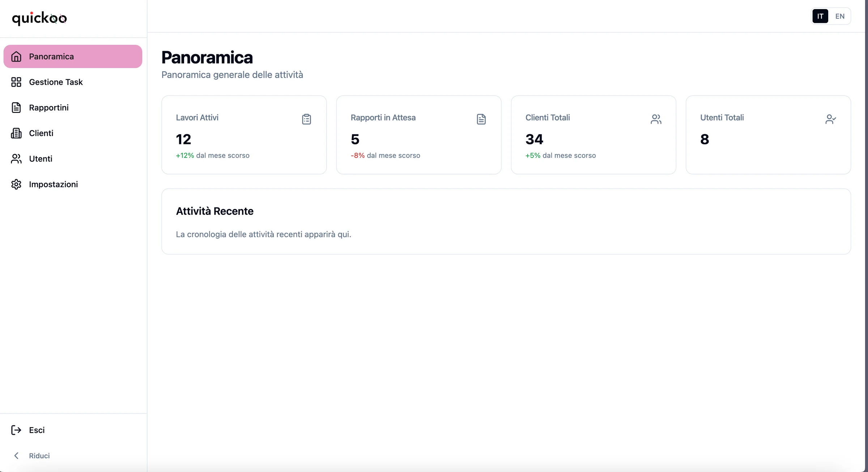Click the value 34 on Clienti Totali
This screenshot has height=472, width=868.
(x=534, y=139)
